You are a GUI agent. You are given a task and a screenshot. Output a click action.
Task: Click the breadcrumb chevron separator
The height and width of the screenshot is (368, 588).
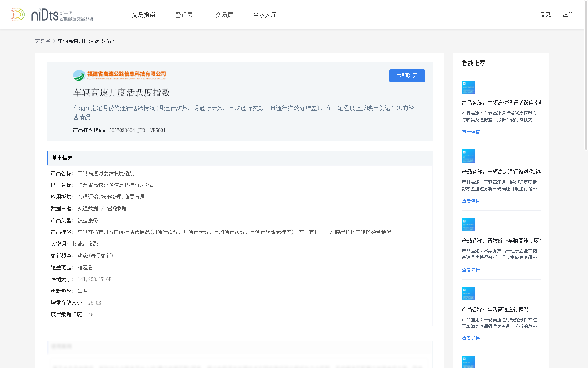[54, 41]
